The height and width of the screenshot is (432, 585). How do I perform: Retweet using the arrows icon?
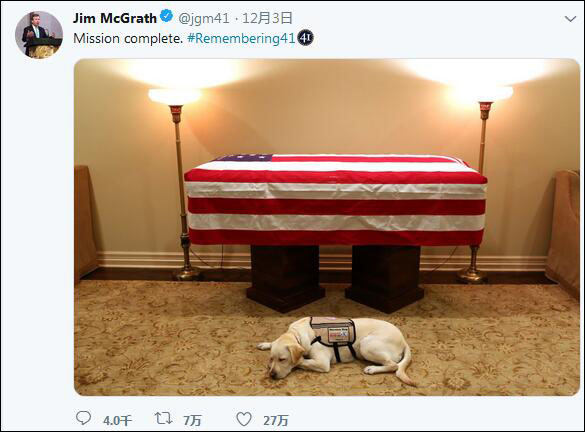163,419
